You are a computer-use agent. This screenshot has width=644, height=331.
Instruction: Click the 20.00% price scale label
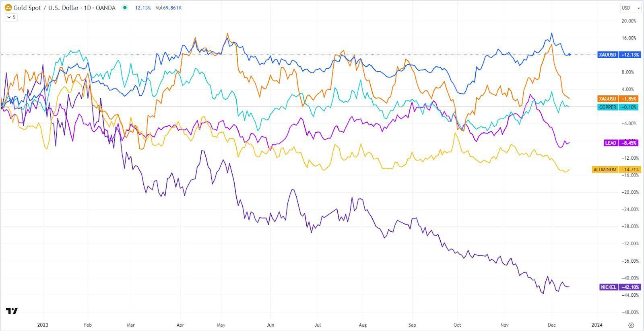tap(629, 21)
